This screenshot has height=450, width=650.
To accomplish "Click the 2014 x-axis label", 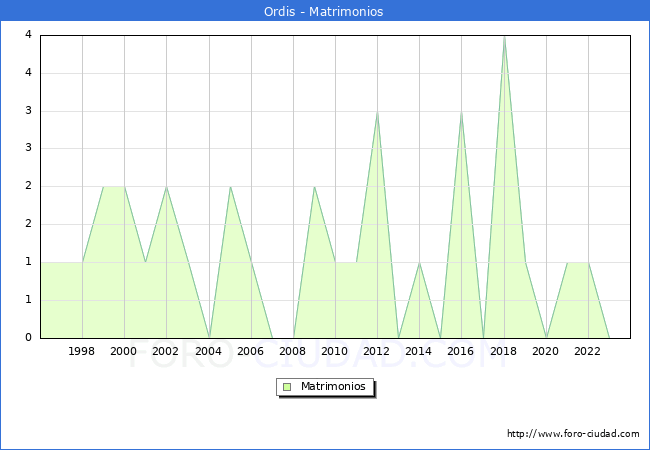I will click(419, 351).
